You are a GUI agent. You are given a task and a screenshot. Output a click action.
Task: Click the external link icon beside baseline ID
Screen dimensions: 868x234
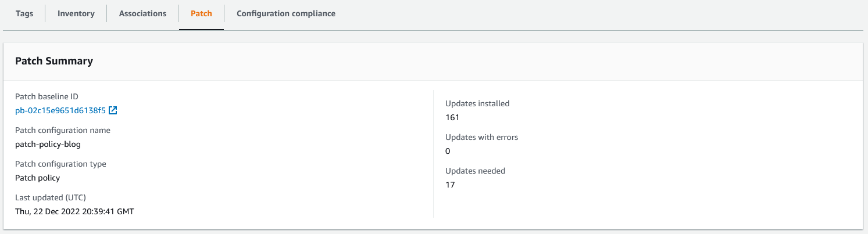click(113, 110)
